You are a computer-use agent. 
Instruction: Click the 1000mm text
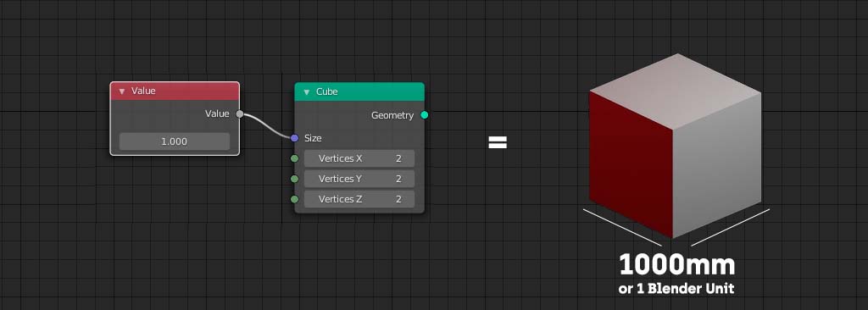677,264
